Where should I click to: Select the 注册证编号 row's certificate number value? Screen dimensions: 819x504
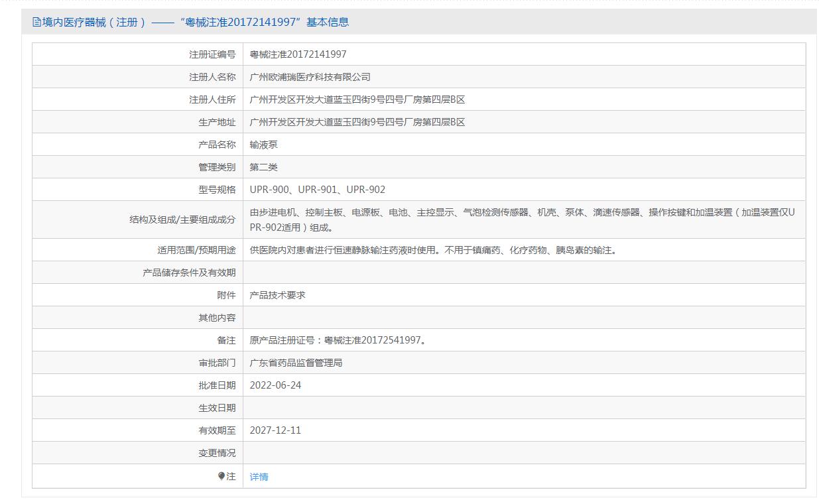298,54
